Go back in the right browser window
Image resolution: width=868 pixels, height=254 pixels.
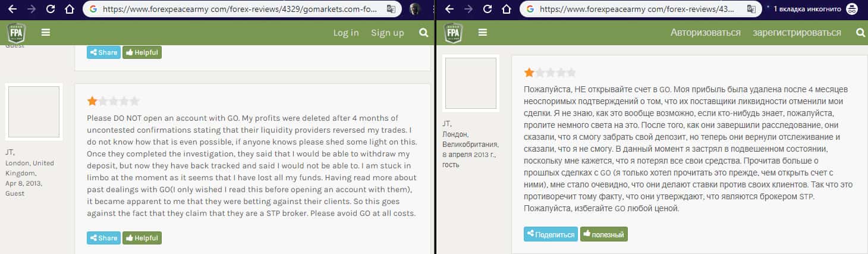[x=450, y=10]
